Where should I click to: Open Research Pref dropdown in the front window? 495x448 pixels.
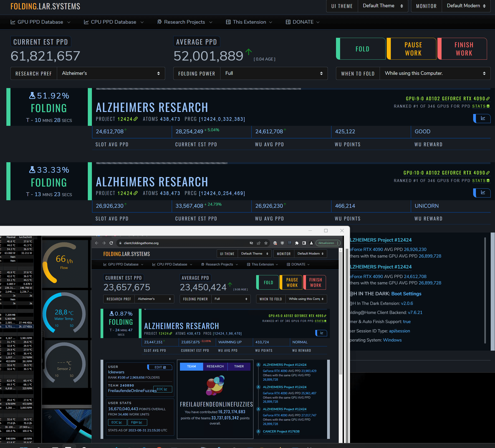point(154,299)
